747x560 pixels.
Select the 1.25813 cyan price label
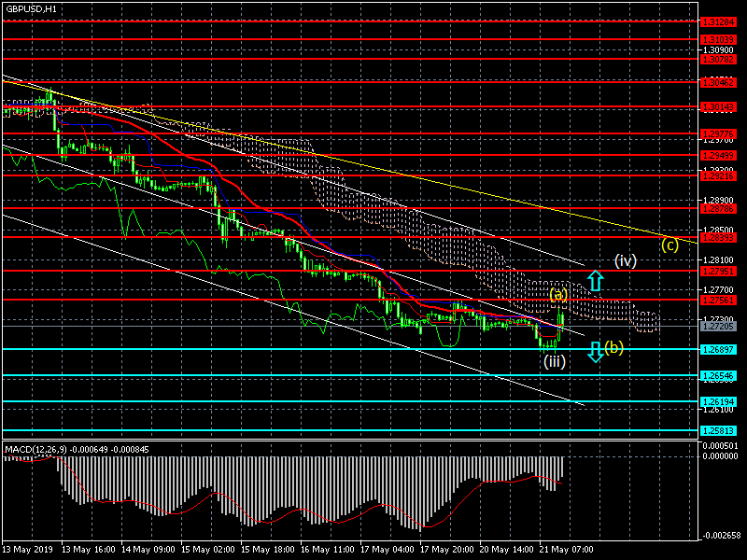point(718,431)
